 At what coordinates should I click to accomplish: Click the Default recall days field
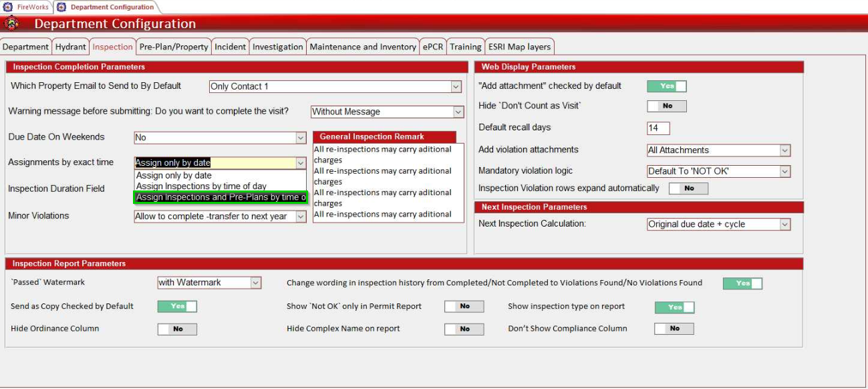658,128
